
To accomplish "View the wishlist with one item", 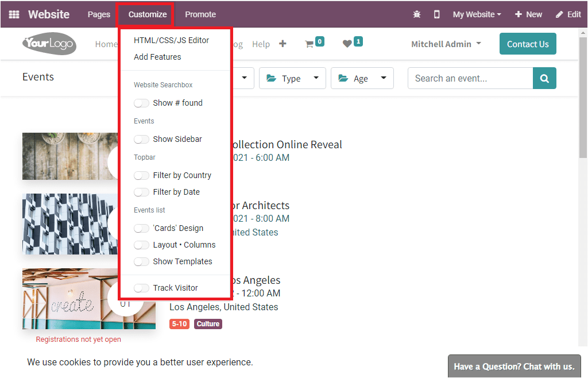I will click(x=352, y=43).
